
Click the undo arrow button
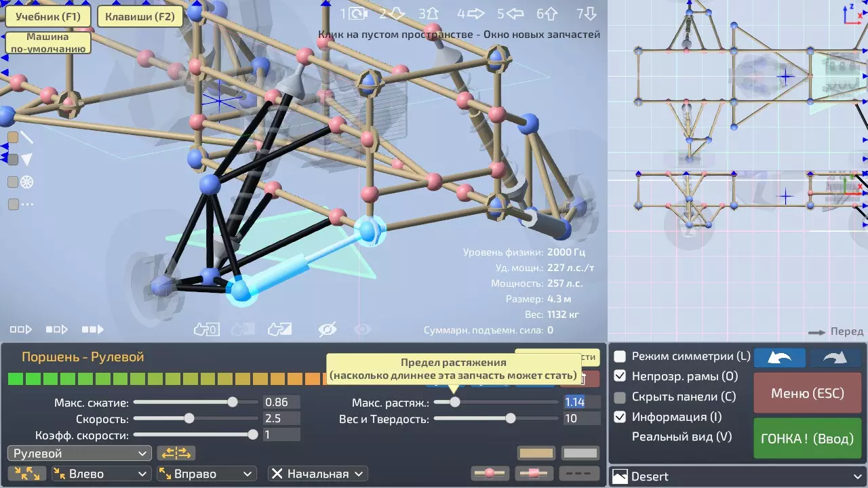[780, 358]
